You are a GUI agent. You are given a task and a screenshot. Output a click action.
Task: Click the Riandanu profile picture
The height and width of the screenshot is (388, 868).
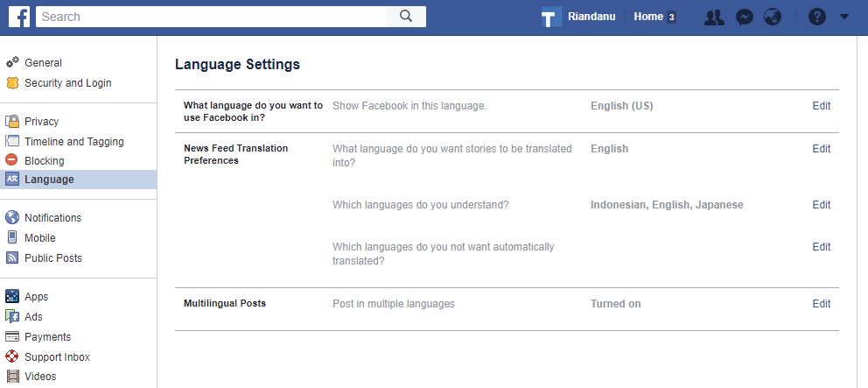tap(550, 17)
